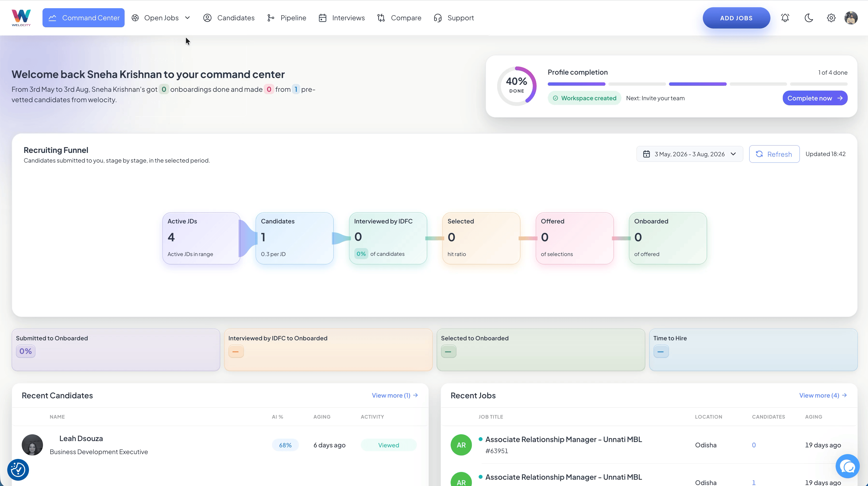Open the live chat bubble
The width and height of the screenshot is (868, 486).
(x=847, y=466)
